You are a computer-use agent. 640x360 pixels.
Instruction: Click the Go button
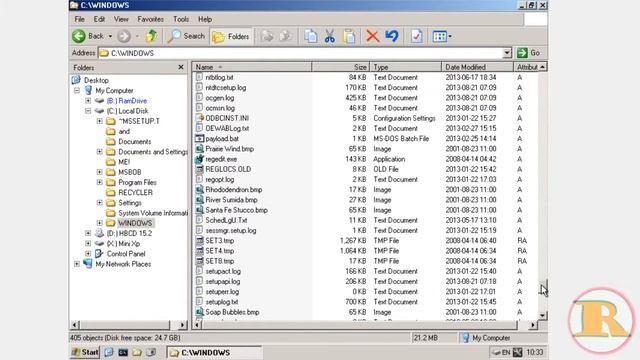[x=529, y=53]
